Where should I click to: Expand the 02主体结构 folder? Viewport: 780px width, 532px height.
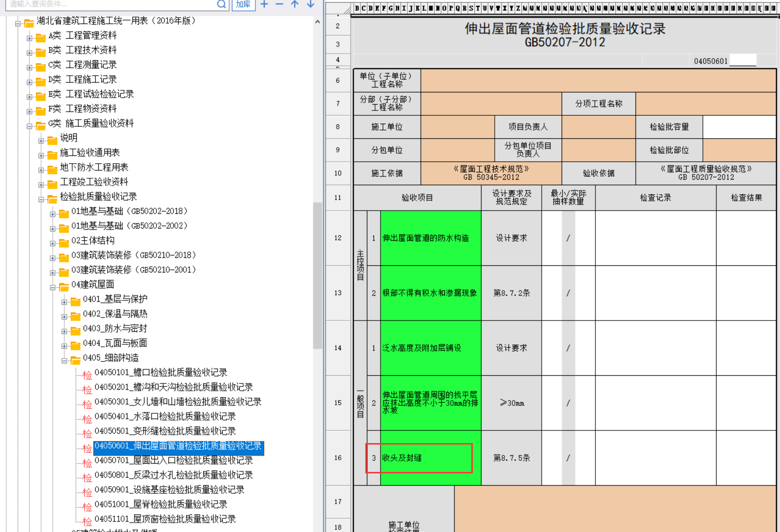(x=53, y=243)
